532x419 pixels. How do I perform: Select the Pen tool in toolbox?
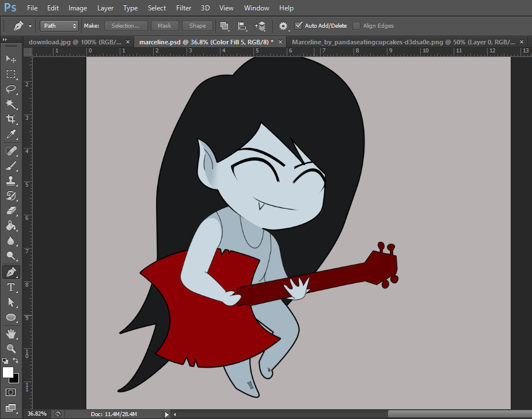11,272
